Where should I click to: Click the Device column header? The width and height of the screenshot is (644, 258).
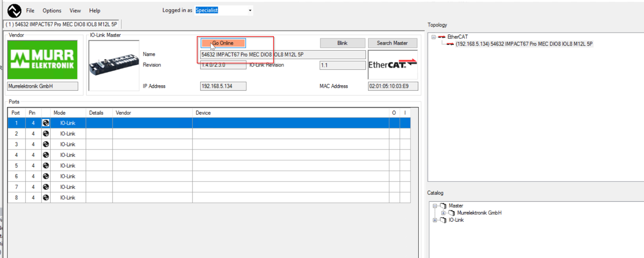(x=291, y=113)
